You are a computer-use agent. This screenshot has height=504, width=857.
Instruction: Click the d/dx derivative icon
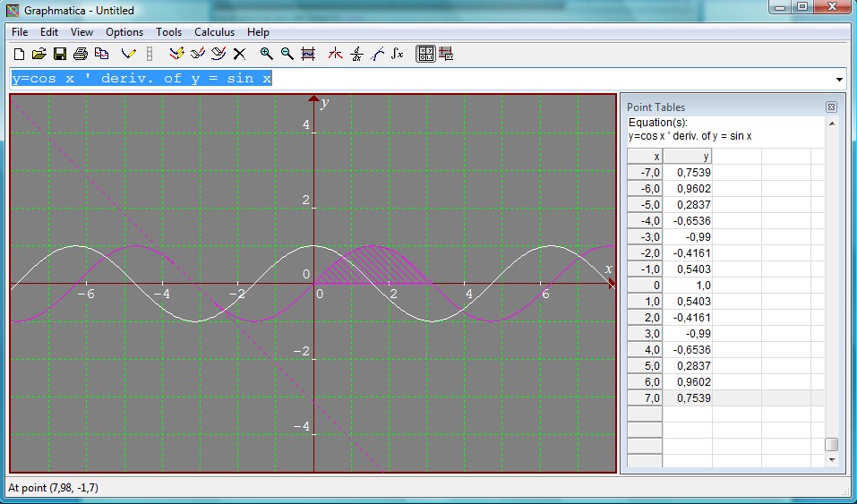[356, 54]
